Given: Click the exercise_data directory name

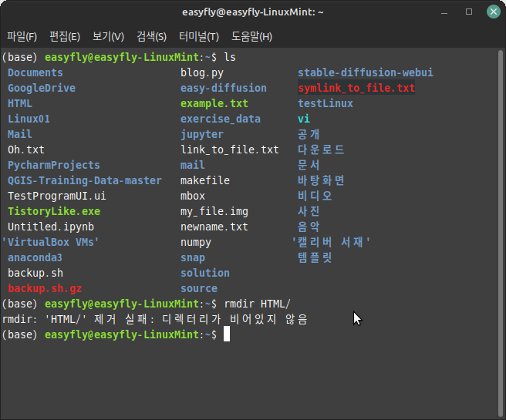Looking at the screenshot, I should pos(221,119).
